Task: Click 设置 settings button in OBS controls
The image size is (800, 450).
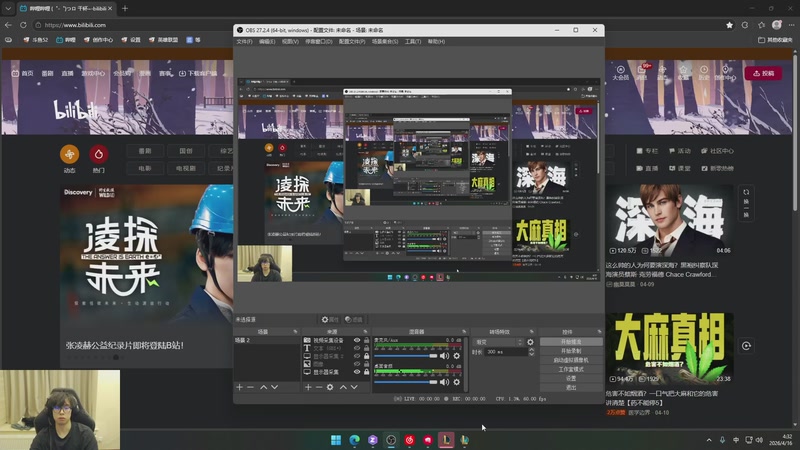Action: coord(571,379)
